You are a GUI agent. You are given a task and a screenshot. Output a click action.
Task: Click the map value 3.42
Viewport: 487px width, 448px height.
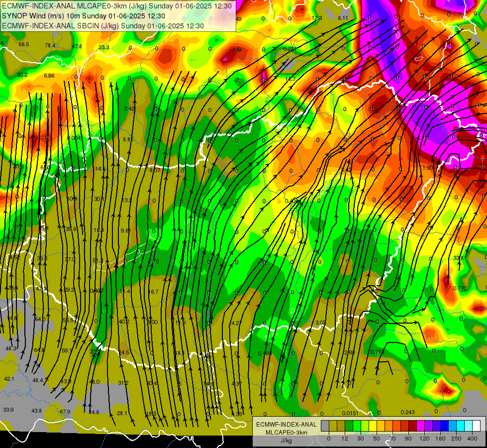[x=129, y=109]
